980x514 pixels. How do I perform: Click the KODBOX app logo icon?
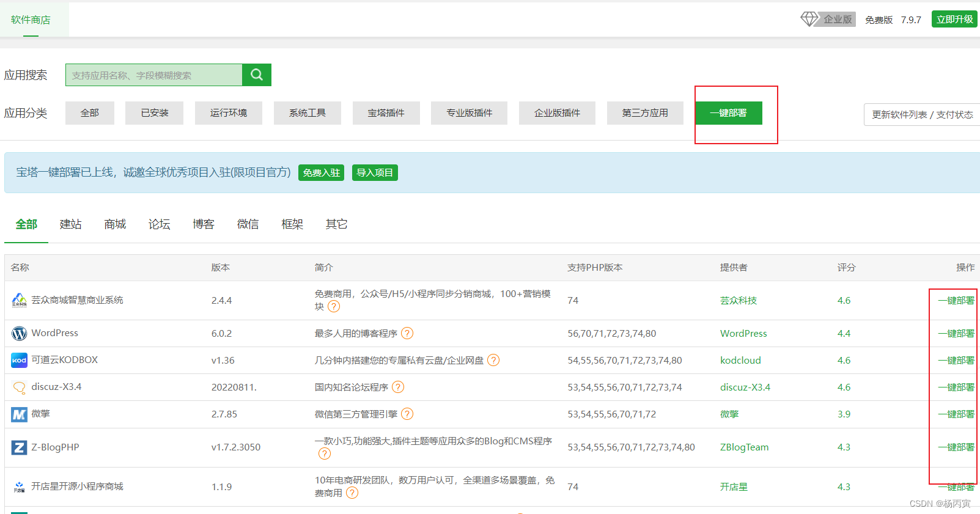[19, 360]
